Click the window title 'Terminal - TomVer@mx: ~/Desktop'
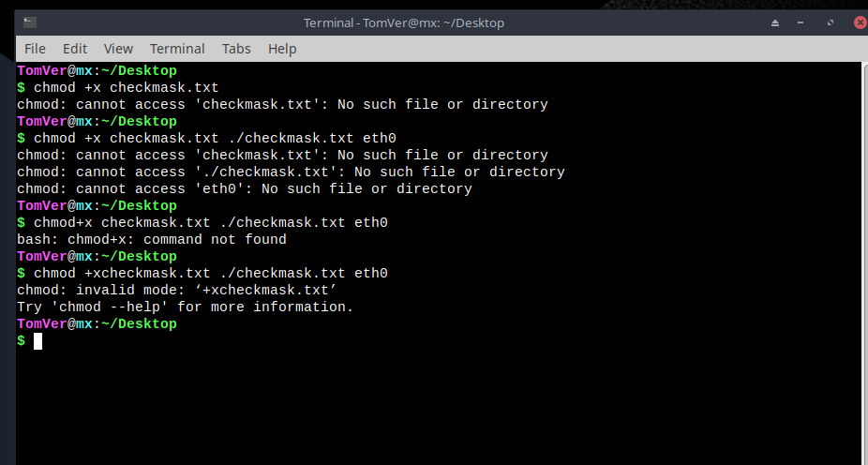868x465 pixels. (x=404, y=22)
